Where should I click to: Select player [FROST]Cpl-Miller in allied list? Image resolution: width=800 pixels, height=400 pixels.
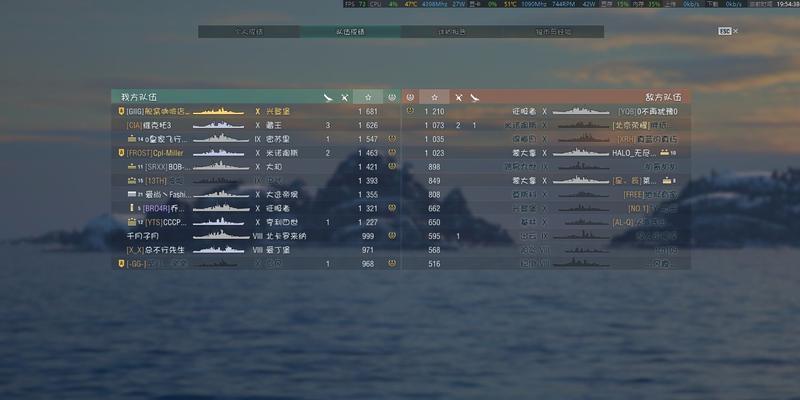[x=256, y=153]
